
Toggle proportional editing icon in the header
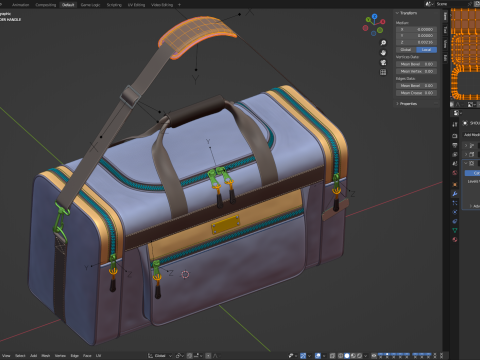tap(208, 356)
